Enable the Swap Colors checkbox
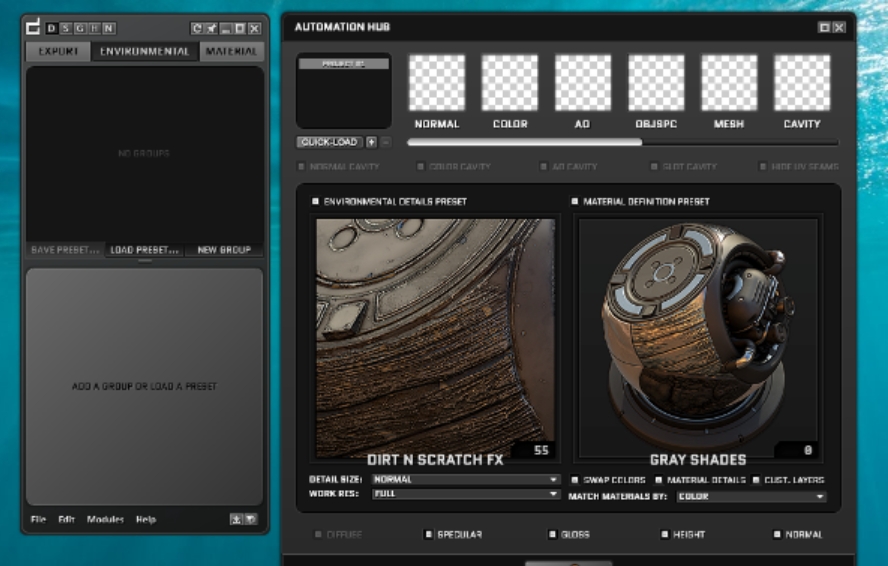 tap(575, 480)
